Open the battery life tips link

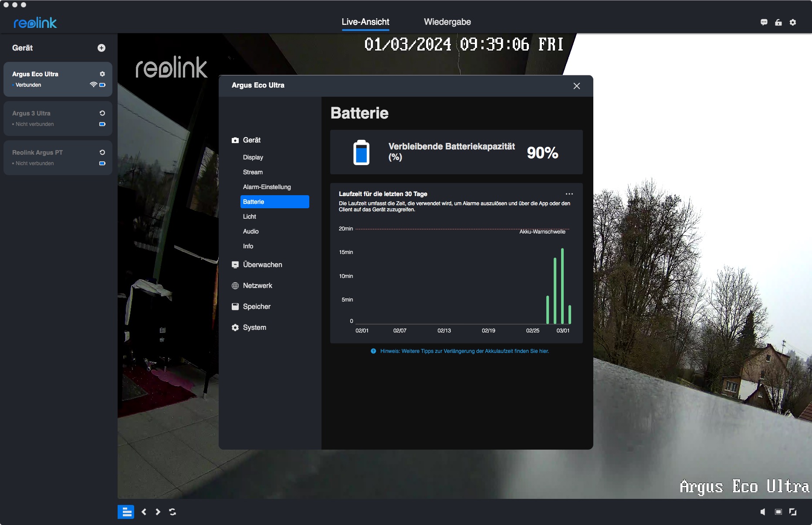[464, 351]
